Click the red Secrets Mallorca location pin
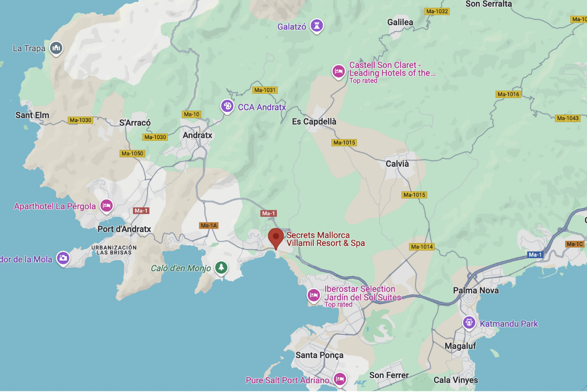This screenshot has width=587, height=392. (x=276, y=238)
